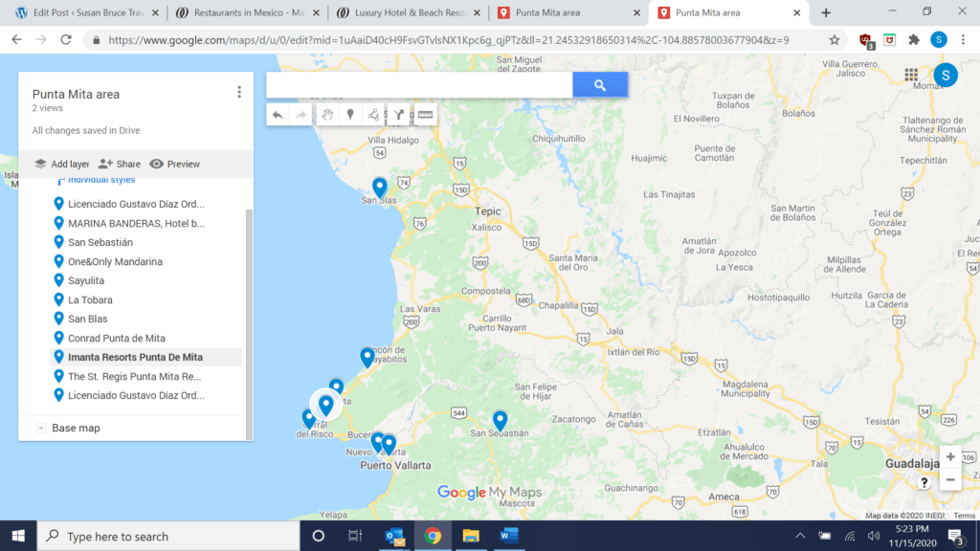
Task: Undo with the back arrow map tool
Action: click(278, 115)
